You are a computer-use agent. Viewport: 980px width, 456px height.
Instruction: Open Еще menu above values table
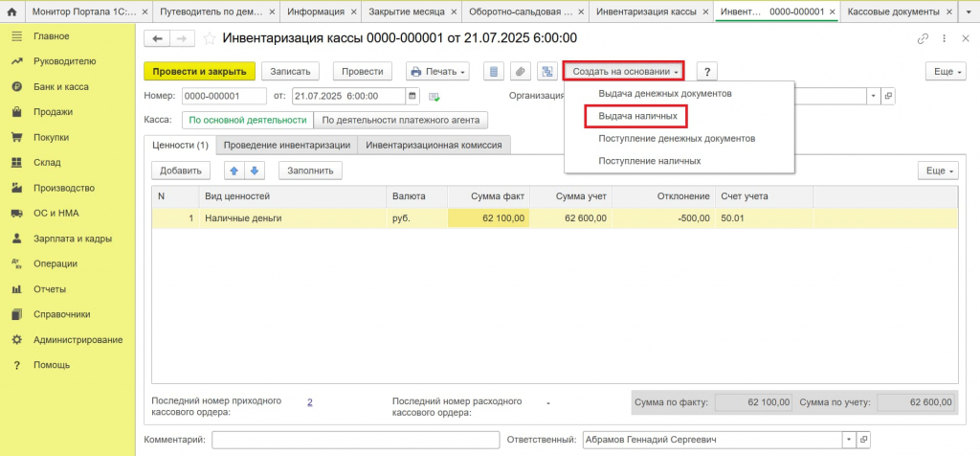938,171
